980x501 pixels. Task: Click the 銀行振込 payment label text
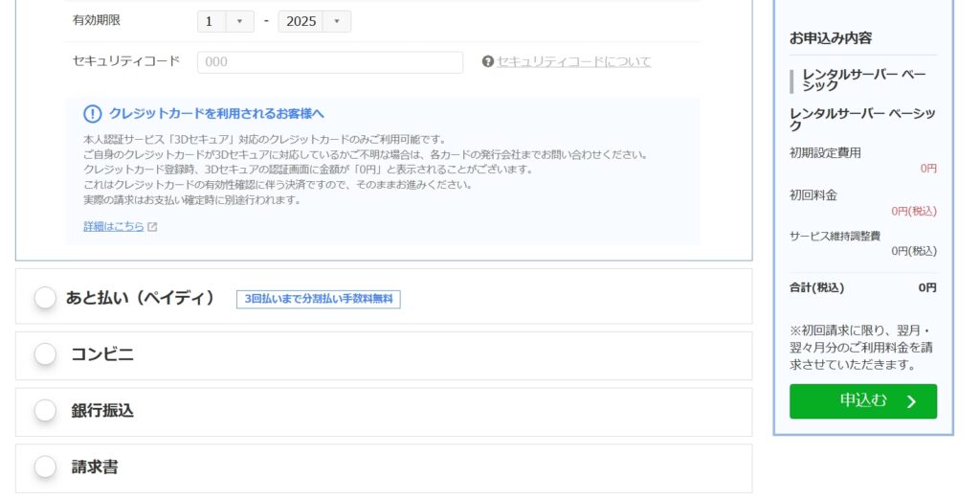102,411
